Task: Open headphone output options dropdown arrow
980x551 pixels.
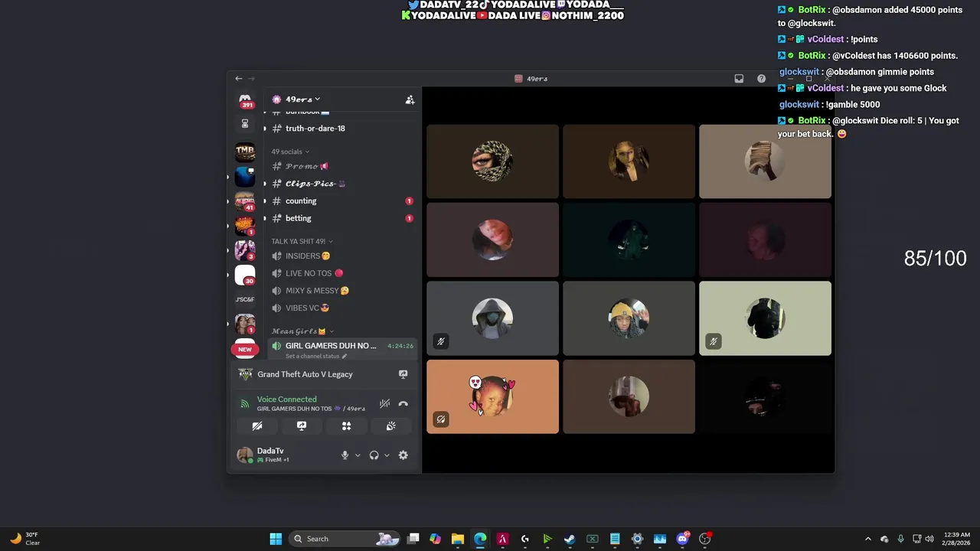Action: coord(387,455)
